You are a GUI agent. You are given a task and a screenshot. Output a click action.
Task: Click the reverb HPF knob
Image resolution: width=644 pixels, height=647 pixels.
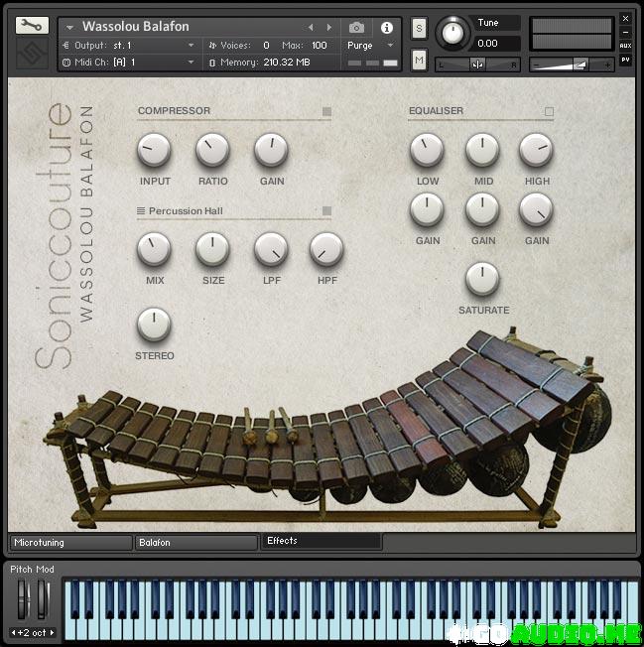(326, 249)
